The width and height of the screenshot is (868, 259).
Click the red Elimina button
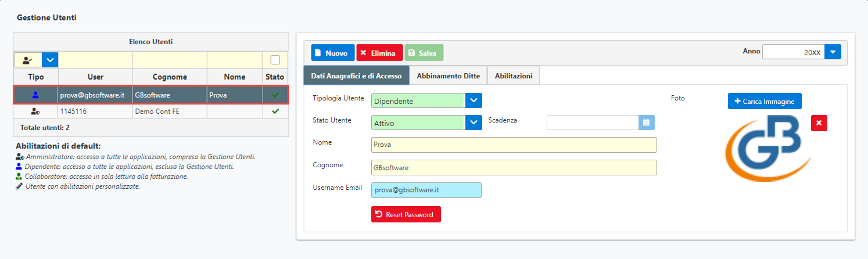[x=379, y=53]
